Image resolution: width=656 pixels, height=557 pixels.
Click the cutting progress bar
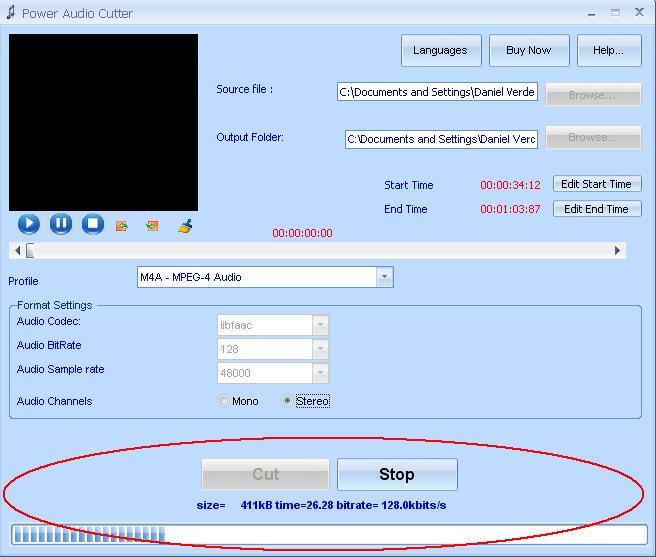tap(330, 534)
